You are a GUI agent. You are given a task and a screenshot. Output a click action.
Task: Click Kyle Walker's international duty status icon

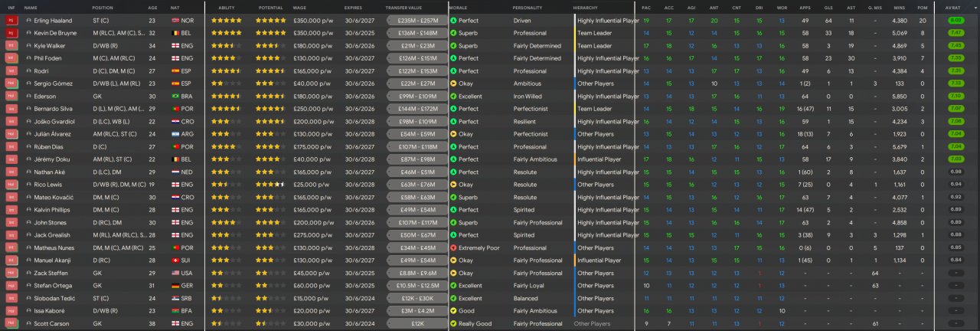click(x=11, y=46)
